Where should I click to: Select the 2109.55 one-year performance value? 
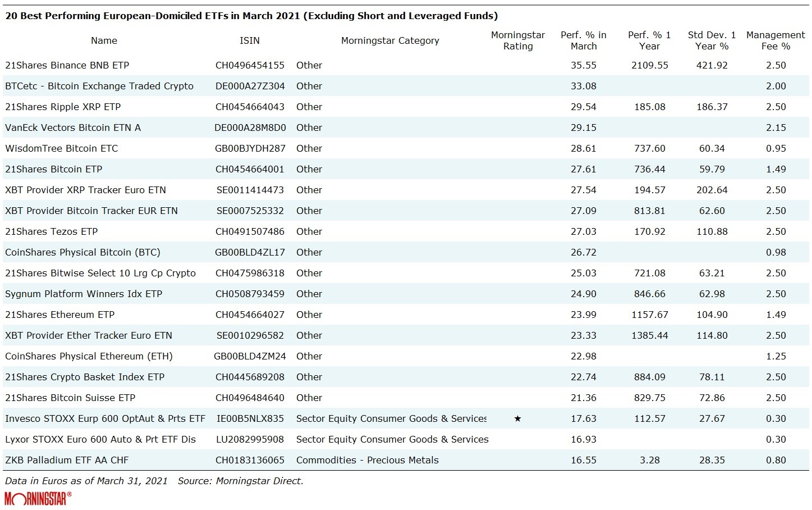point(649,65)
